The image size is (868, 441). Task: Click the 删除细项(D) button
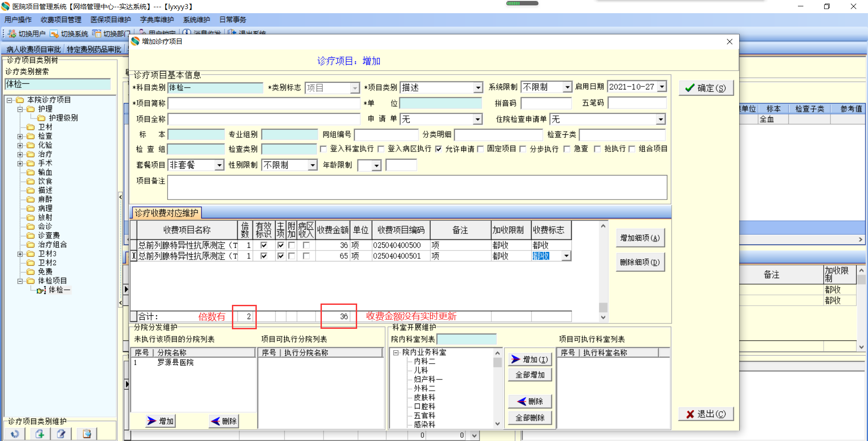pyautogui.click(x=640, y=262)
